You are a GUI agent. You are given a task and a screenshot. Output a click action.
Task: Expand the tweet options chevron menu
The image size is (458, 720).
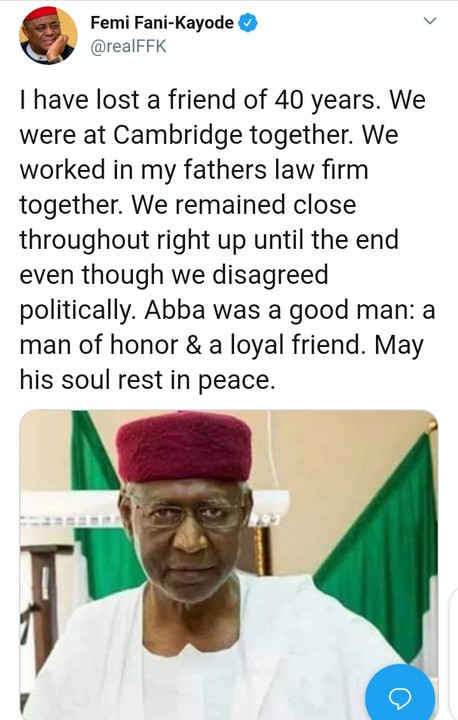(430, 21)
